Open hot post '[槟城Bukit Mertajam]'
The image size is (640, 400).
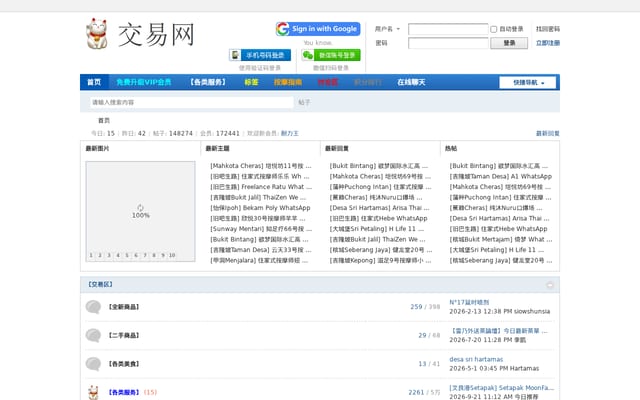501,239
